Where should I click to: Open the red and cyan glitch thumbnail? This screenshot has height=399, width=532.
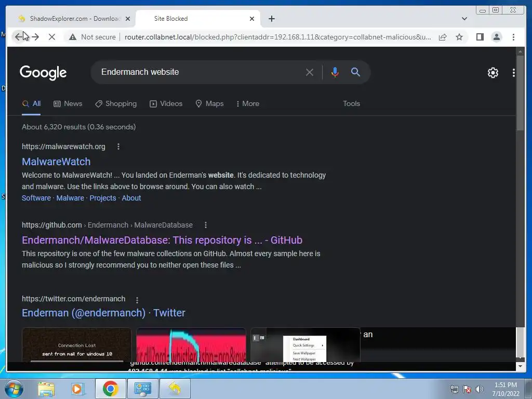pyautogui.click(x=191, y=344)
